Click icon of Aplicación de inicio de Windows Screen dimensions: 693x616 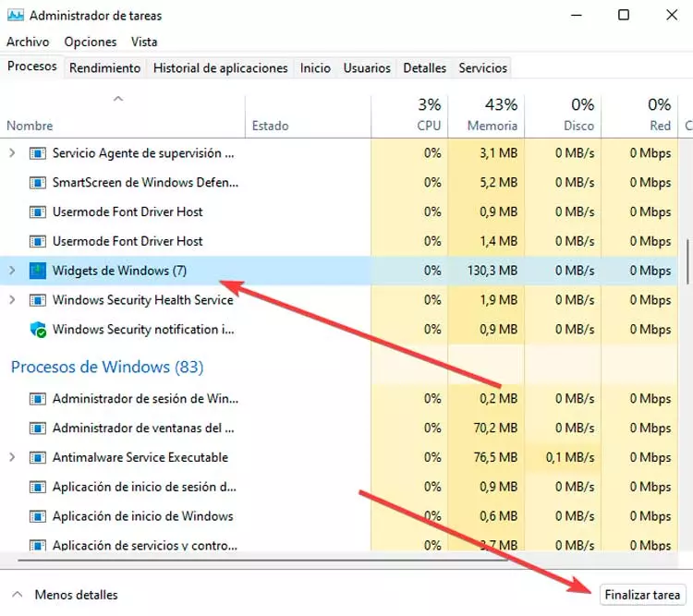(x=38, y=516)
